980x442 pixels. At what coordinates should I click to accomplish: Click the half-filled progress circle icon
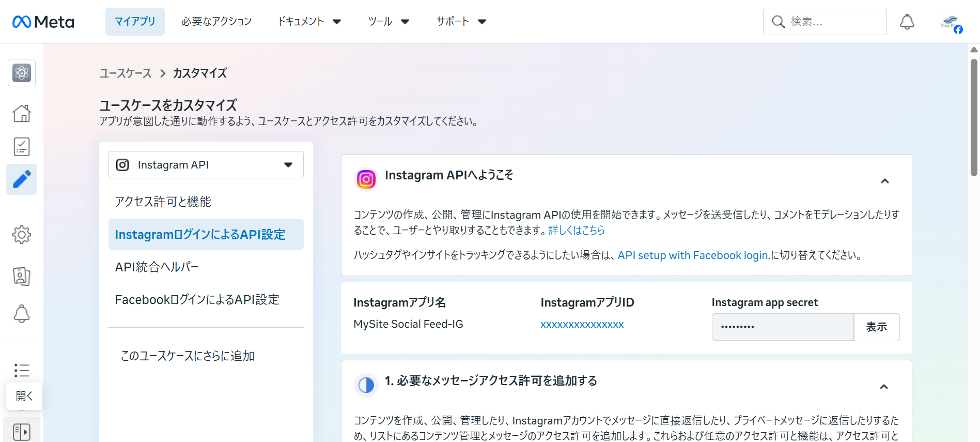(366, 385)
